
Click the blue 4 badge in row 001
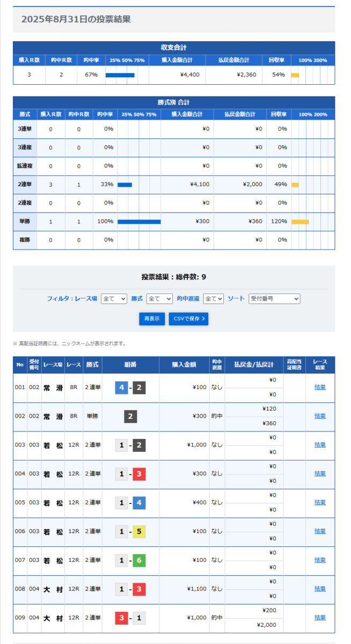pyautogui.click(x=122, y=387)
